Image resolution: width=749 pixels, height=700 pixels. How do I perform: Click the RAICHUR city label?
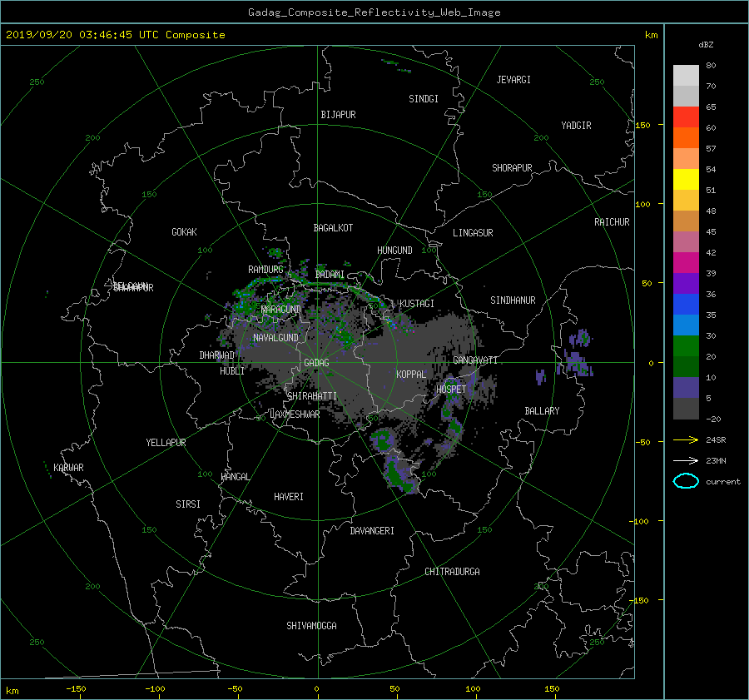click(612, 222)
